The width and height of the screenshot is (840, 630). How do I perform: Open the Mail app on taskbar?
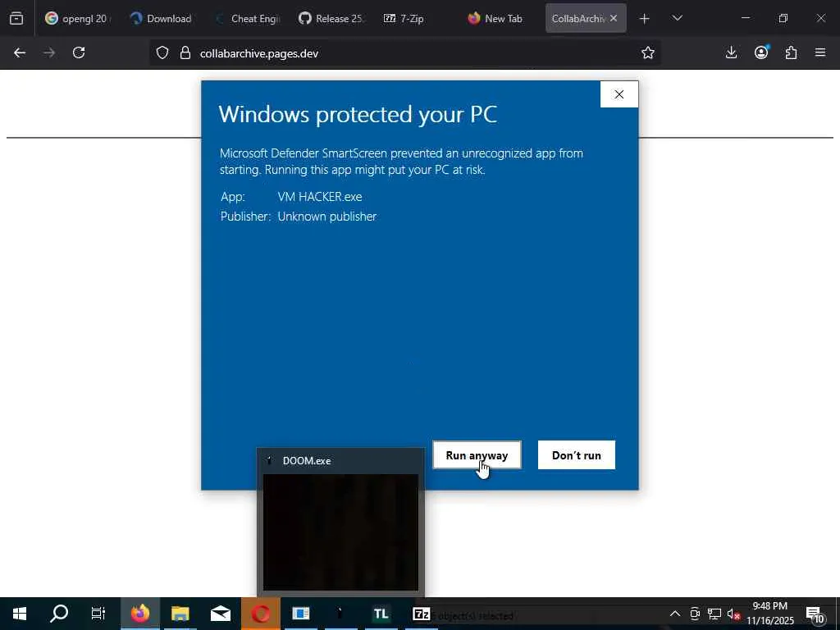(220, 614)
